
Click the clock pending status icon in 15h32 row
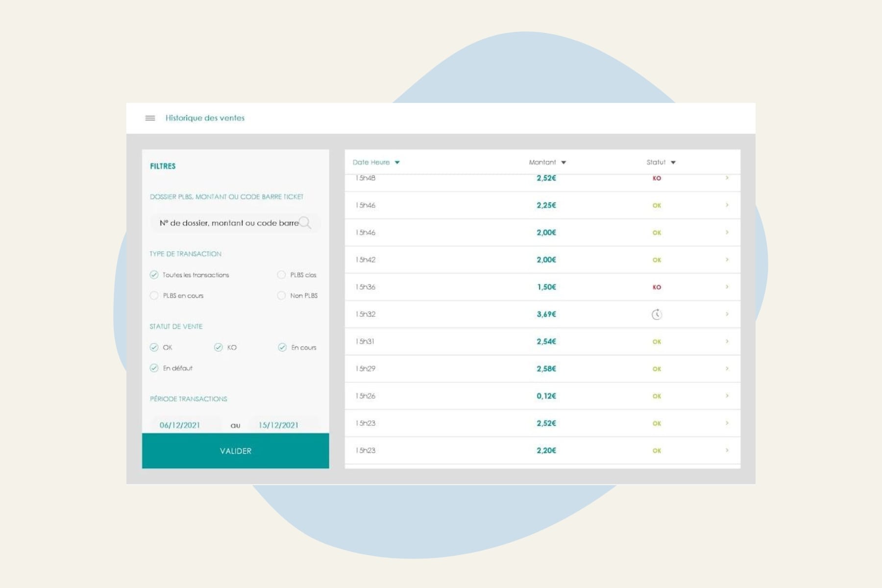657,315
